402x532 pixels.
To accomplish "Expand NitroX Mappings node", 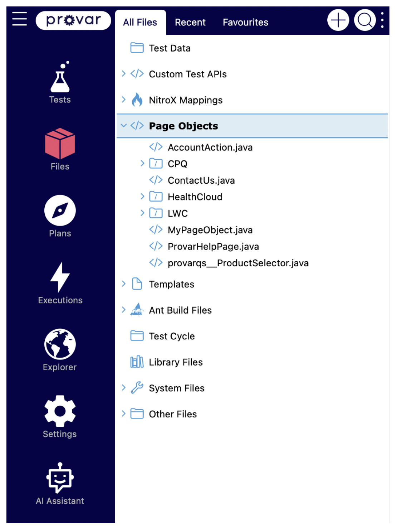I will pos(123,100).
